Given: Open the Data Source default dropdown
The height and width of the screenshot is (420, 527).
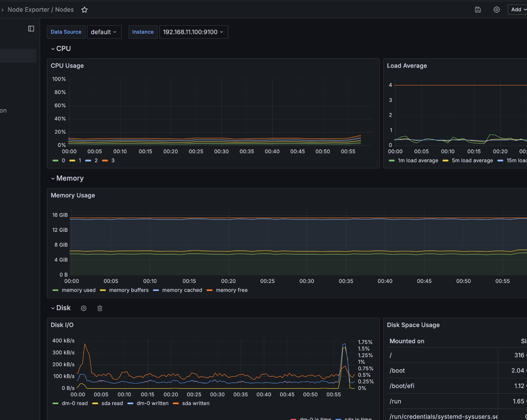Looking at the screenshot, I should [x=104, y=32].
